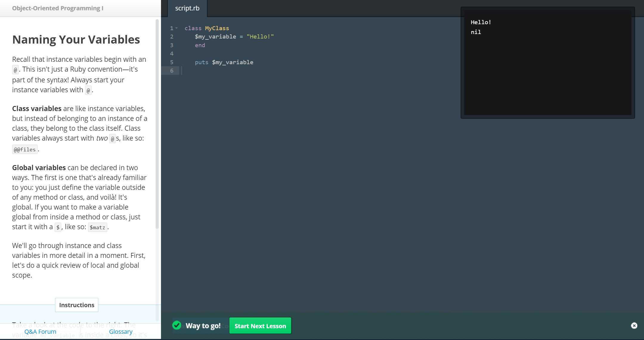Click the Object-Oriented Programming I course title
644x340 pixels.
point(58,8)
